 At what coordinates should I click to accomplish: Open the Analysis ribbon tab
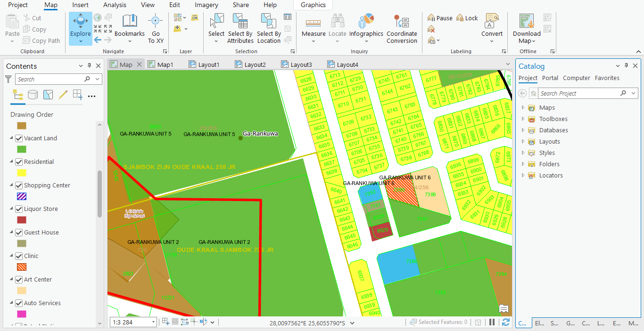coord(115,5)
